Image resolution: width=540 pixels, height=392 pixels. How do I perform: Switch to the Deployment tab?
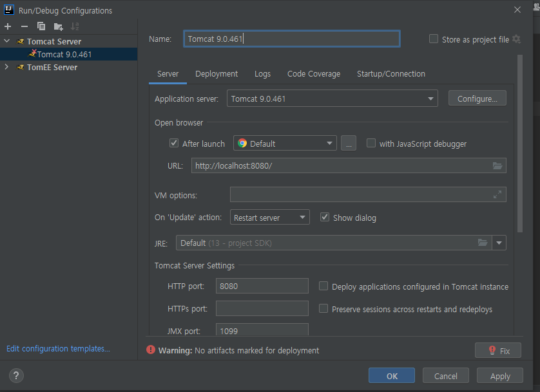coord(217,74)
